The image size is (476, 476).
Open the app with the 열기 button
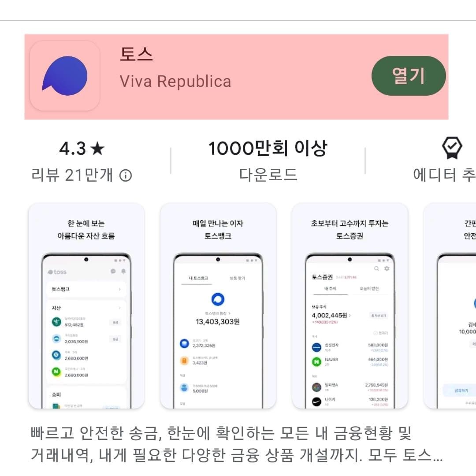click(409, 76)
